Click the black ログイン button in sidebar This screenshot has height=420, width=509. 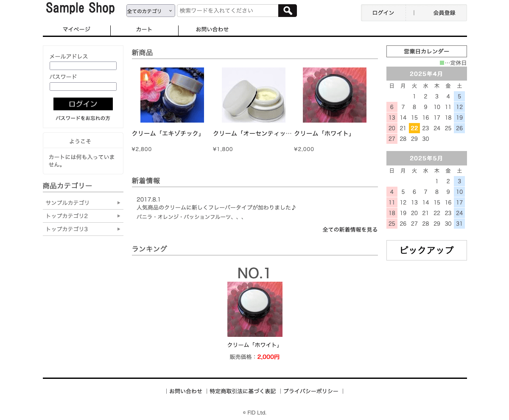click(83, 104)
